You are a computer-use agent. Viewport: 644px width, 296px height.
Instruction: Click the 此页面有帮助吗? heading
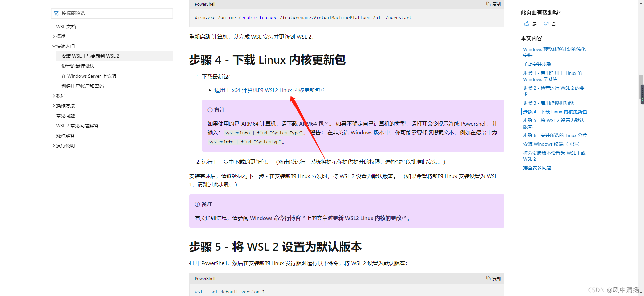[x=541, y=12]
